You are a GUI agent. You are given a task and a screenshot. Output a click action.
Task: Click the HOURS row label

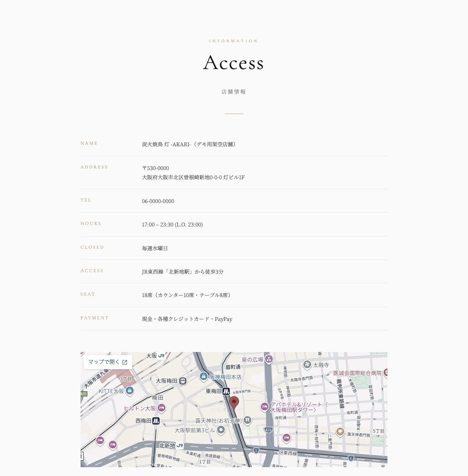(91, 223)
